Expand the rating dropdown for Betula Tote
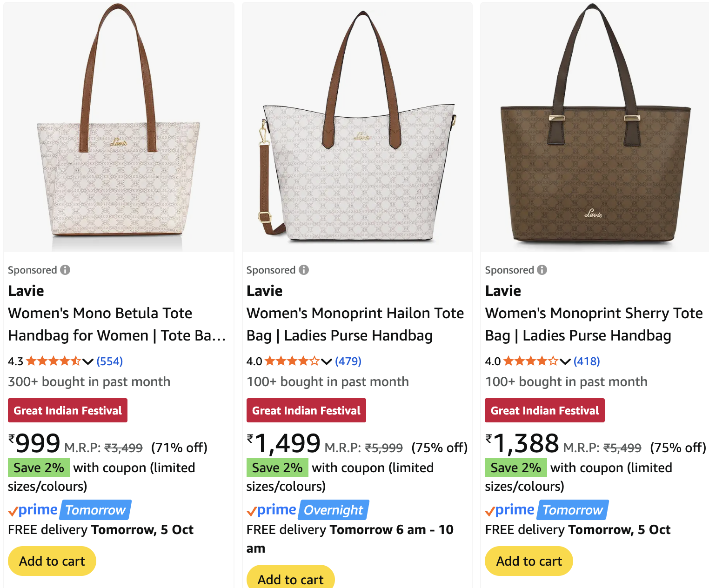Screen dimensions: 709x588 (88, 361)
